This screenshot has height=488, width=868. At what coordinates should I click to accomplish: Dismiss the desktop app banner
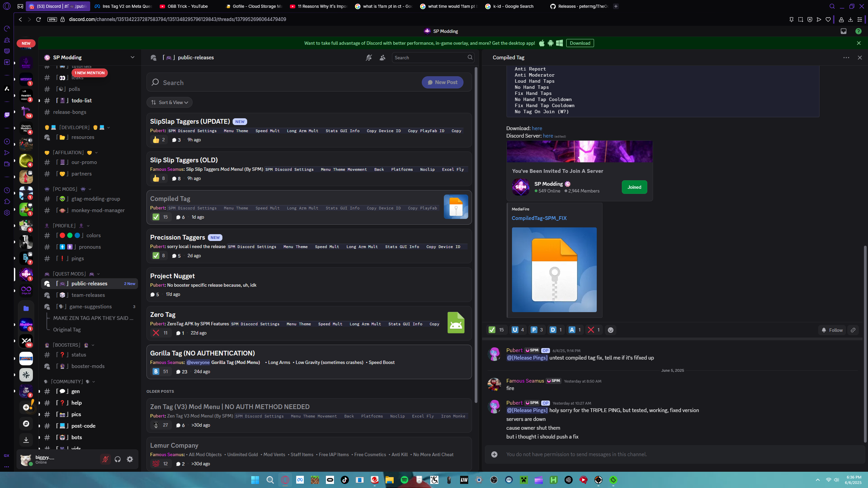coord(859,43)
